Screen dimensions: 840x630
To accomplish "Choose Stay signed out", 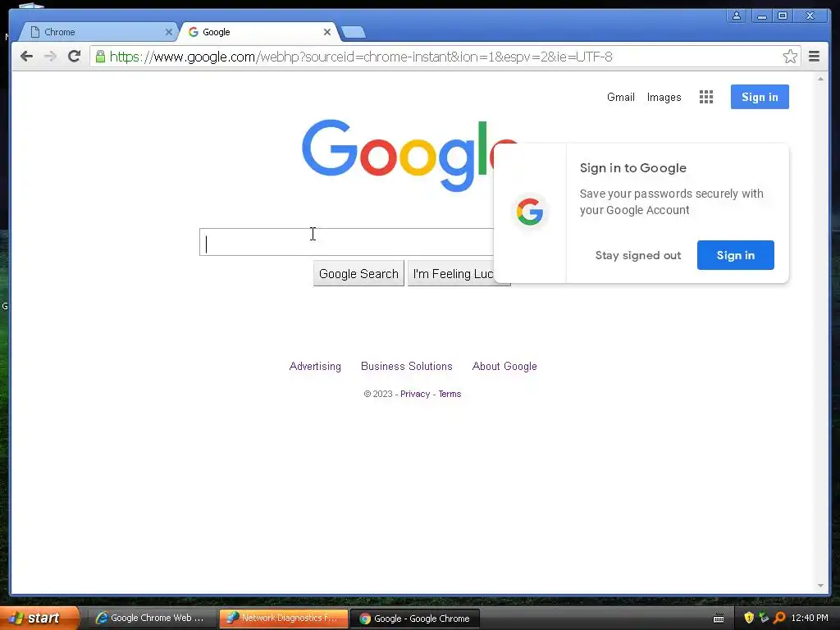I will (638, 256).
